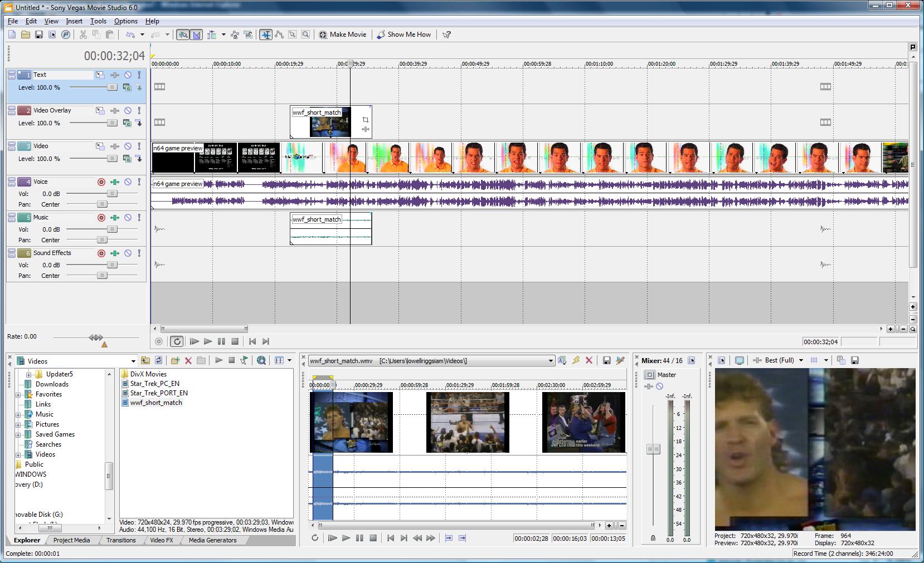
Task: Open the Insert menu
Action: (74, 21)
